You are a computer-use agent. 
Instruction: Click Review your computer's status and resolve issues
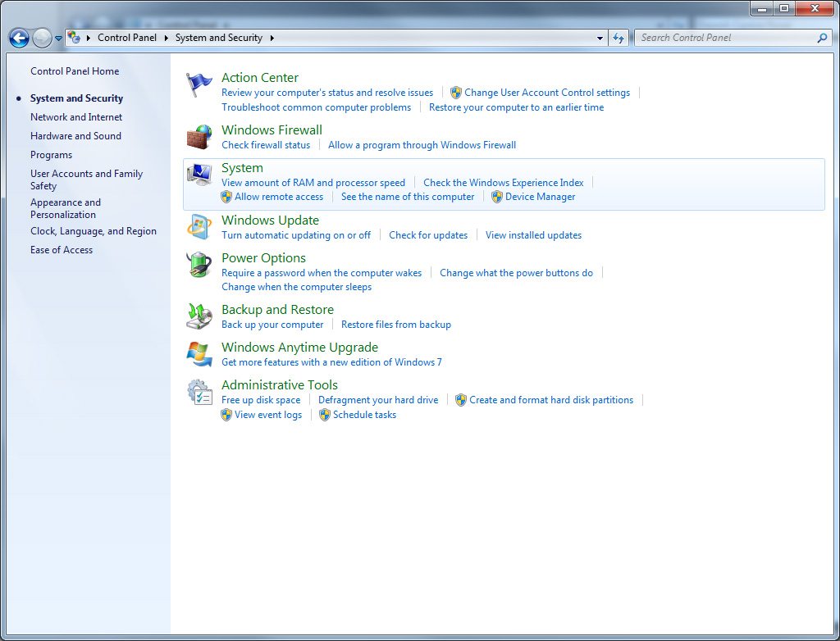(327, 93)
